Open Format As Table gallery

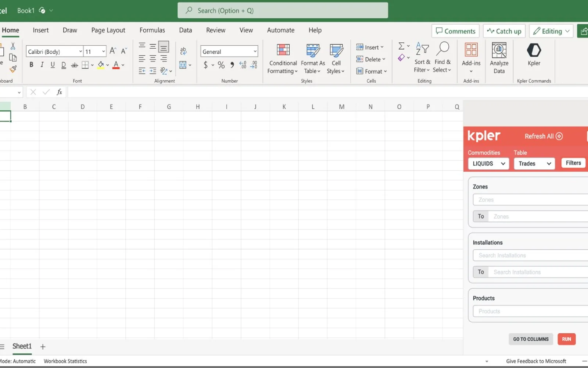pyautogui.click(x=313, y=59)
